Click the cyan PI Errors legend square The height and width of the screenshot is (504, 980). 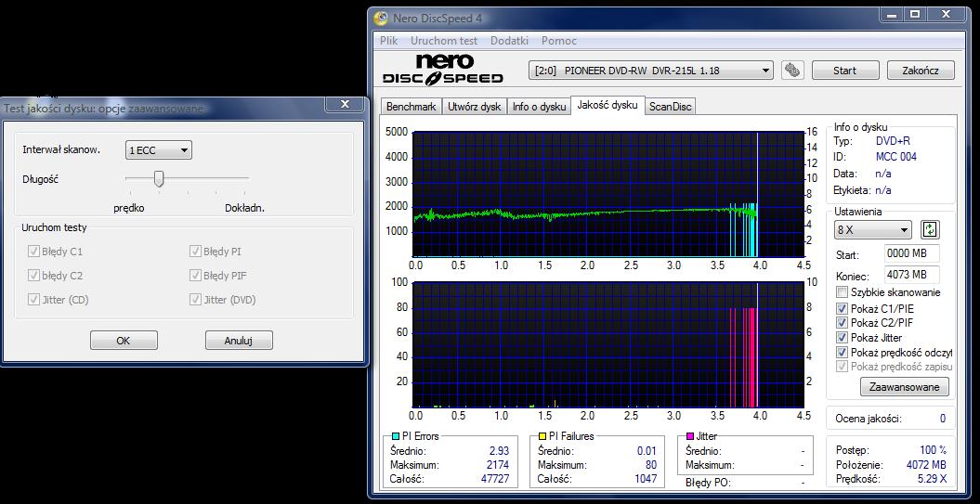pos(395,436)
